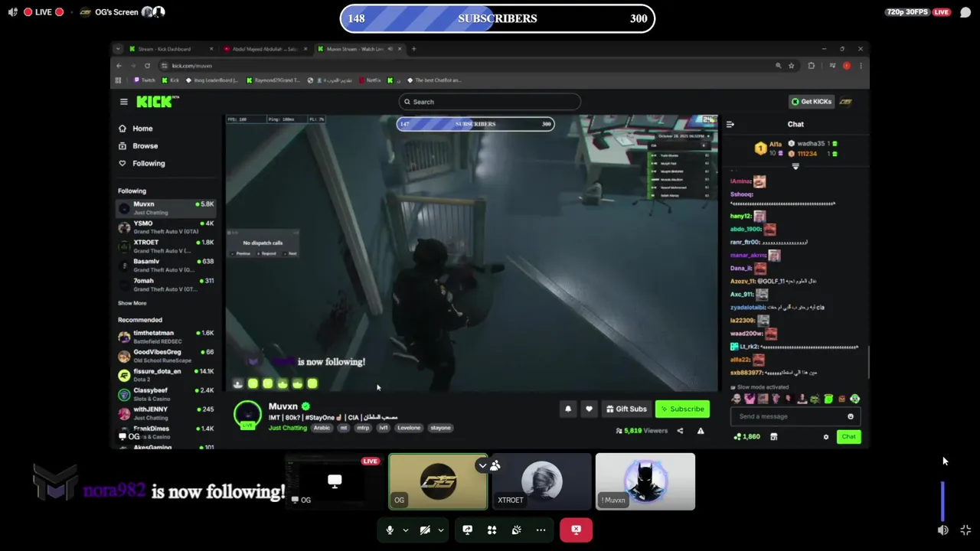Open fissure_dota_en recommended channel

pyautogui.click(x=166, y=375)
